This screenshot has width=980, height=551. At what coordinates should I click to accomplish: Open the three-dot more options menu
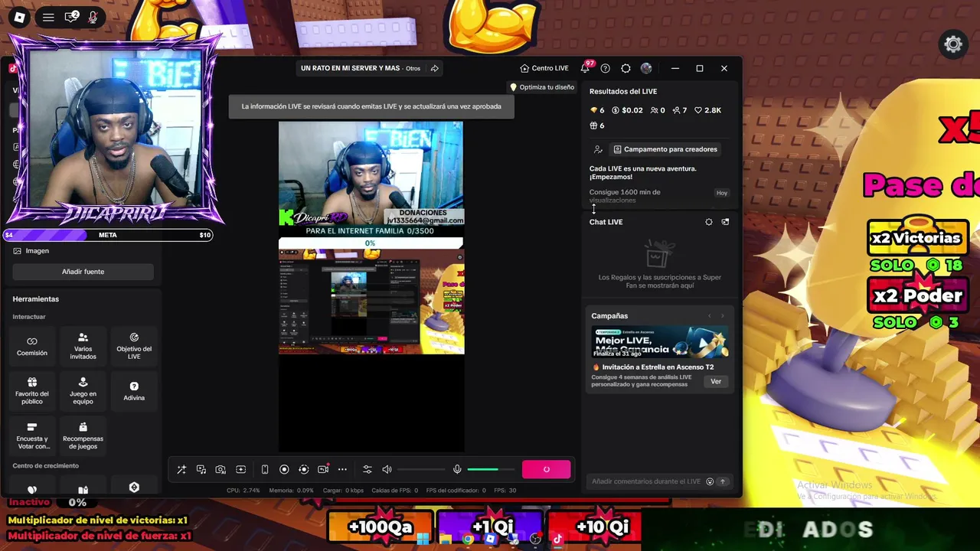(x=342, y=469)
